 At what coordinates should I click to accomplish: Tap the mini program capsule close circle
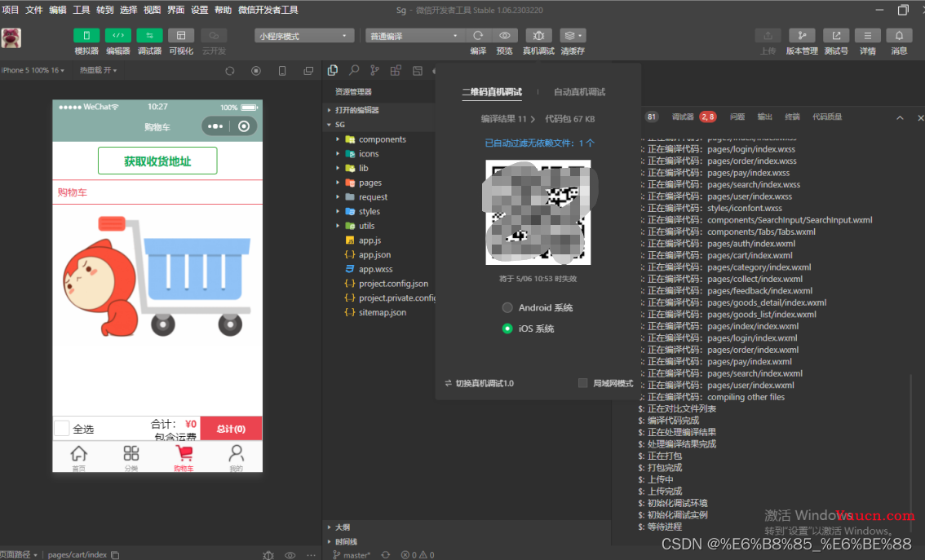click(x=244, y=126)
